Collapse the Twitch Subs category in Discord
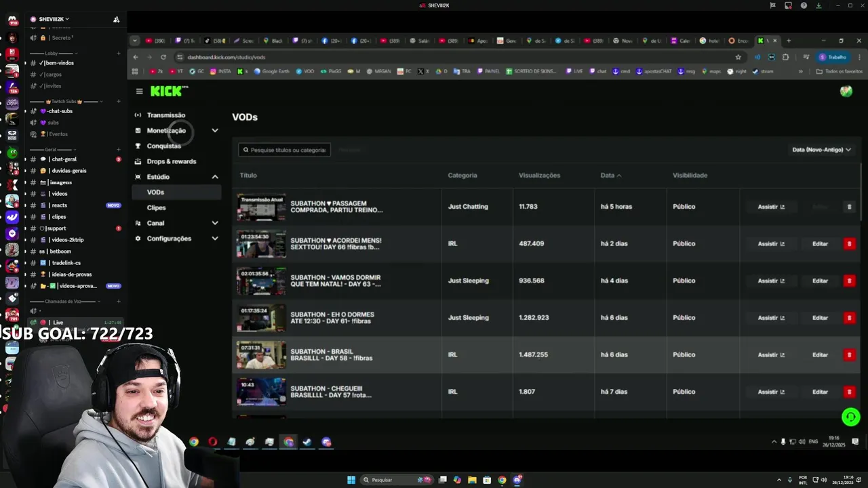Viewport: 868px width, 488px height. click(x=66, y=101)
